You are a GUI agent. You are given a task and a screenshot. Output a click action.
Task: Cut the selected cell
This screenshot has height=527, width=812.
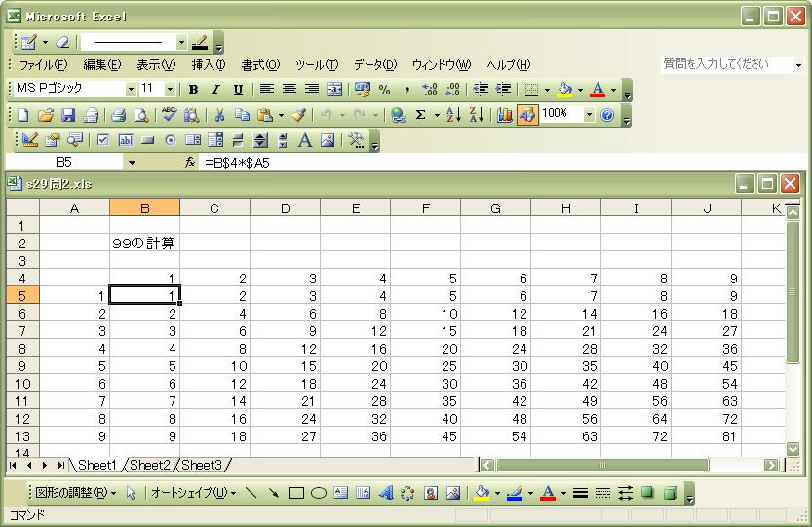(x=219, y=115)
